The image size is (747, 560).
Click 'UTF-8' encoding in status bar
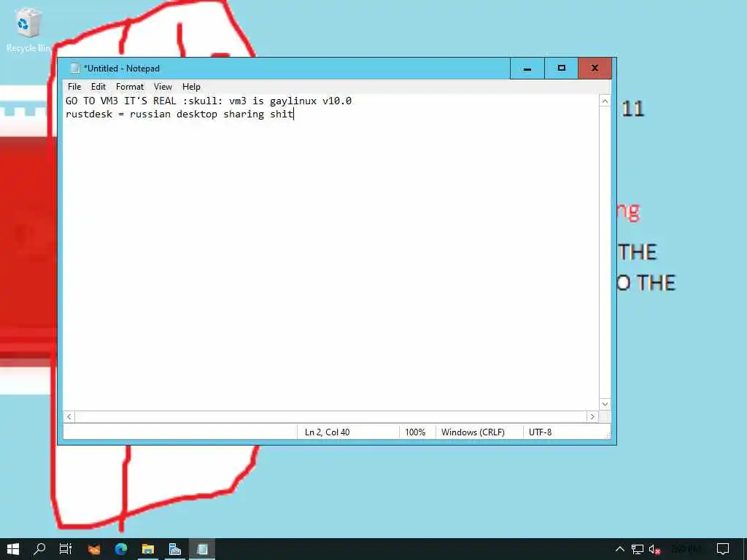click(x=541, y=432)
